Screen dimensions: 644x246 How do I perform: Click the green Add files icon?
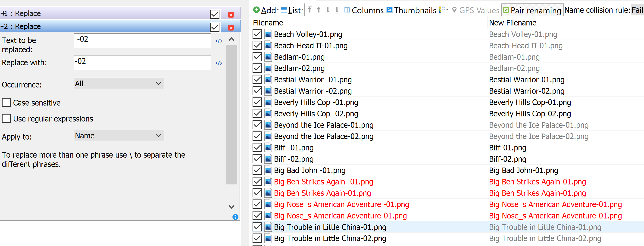tap(256, 10)
